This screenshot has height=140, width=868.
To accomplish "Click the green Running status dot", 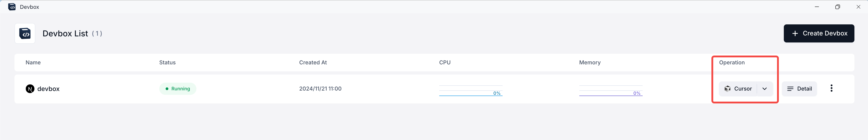I will (x=167, y=89).
